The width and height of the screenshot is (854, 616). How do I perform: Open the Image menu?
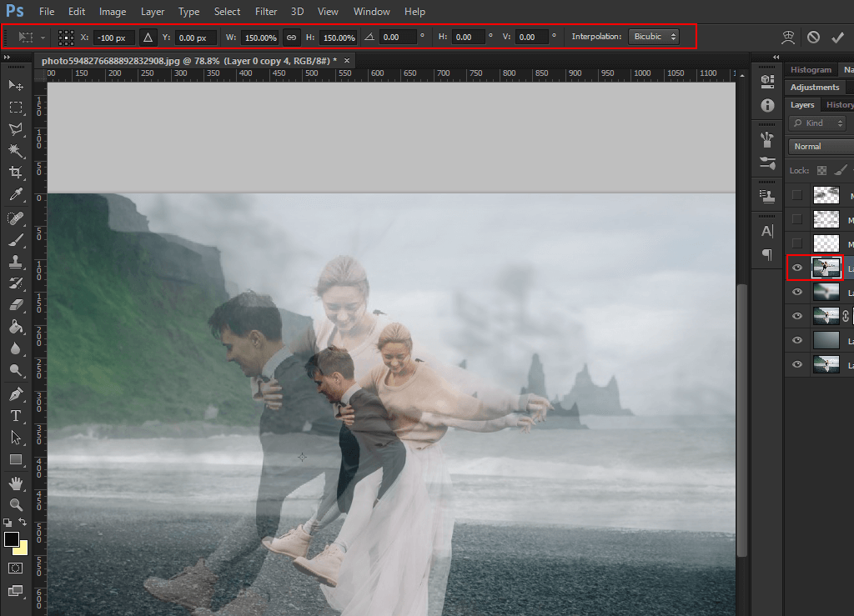[x=113, y=12]
